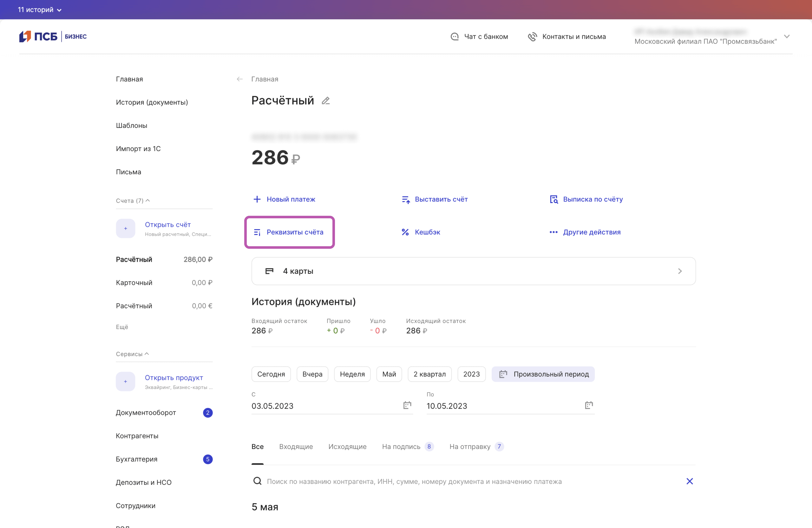Image resolution: width=812 pixels, height=528 pixels.
Task: Click the Контакты и письма phone icon
Action: (x=532, y=36)
